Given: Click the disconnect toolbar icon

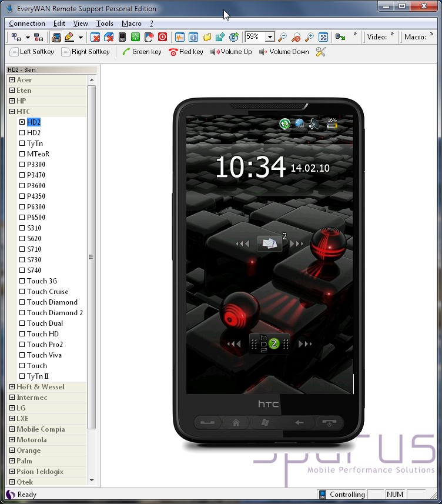Looking at the screenshot, I should click(x=39, y=37).
